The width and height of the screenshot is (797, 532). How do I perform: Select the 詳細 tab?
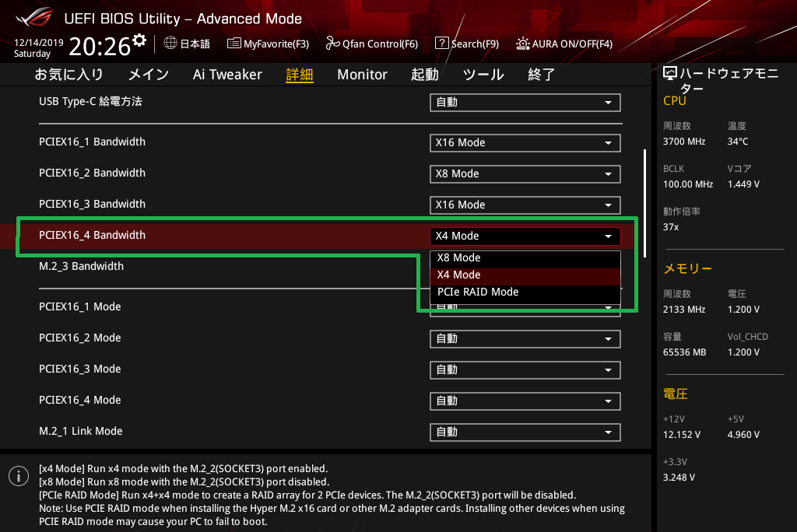coord(300,74)
